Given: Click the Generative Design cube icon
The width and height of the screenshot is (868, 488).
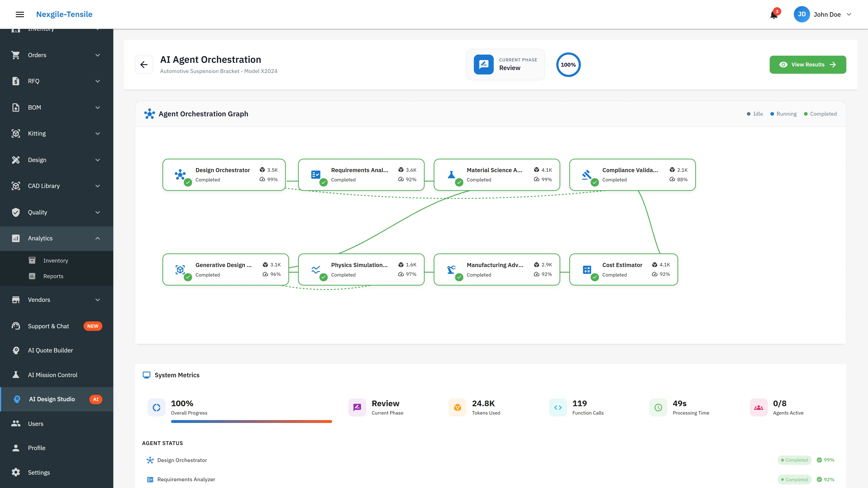Looking at the screenshot, I should [180, 270].
